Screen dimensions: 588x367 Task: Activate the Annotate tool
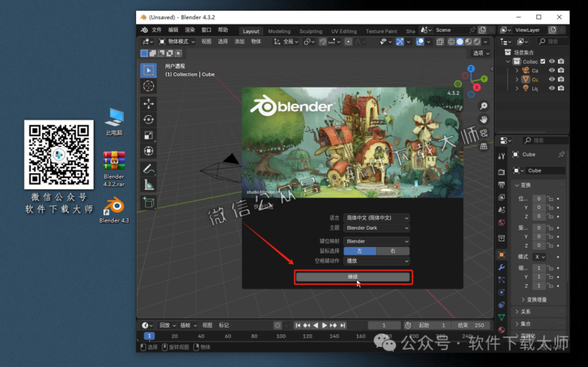(x=148, y=168)
